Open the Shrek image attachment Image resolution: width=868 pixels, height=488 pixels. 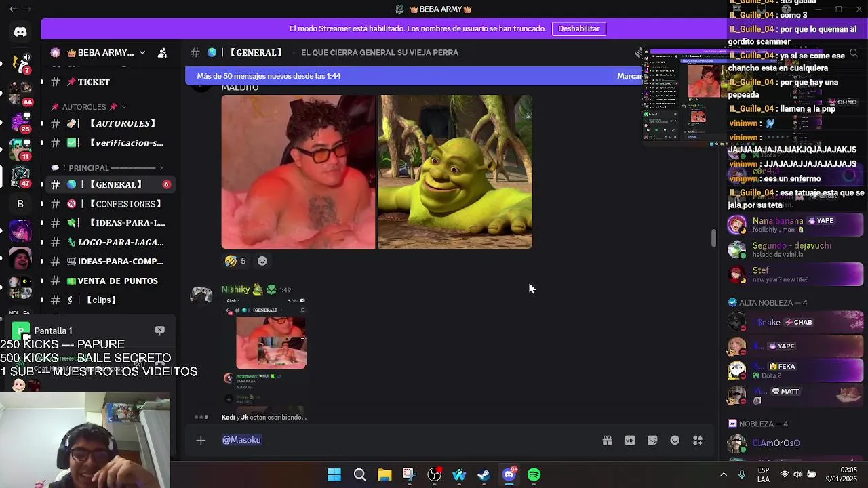coord(455,171)
